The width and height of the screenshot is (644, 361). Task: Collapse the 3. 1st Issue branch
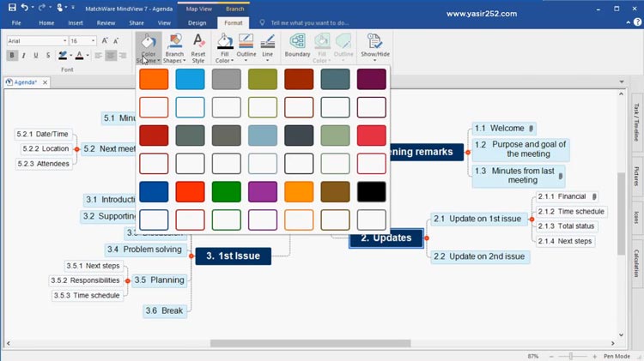click(191, 256)
